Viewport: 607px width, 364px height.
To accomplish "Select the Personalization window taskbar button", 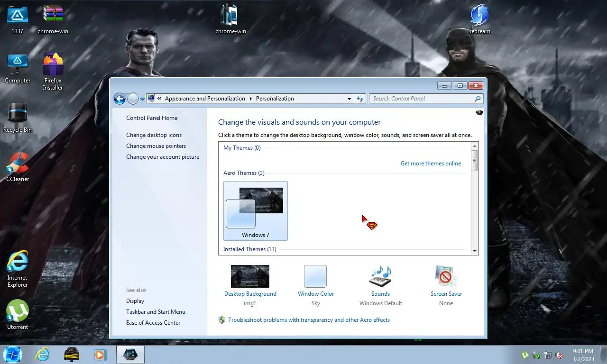I will coord(130,355).
